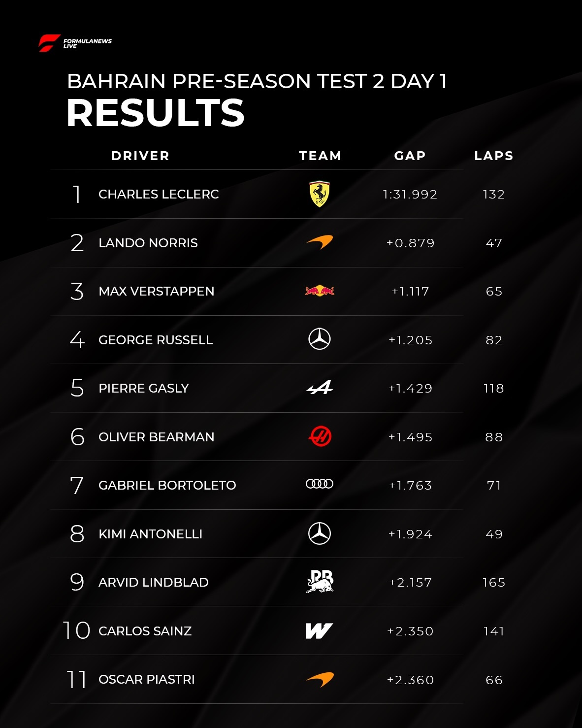Select the Audi rings next to Gabriel Bortoleto

coord(320,484)
